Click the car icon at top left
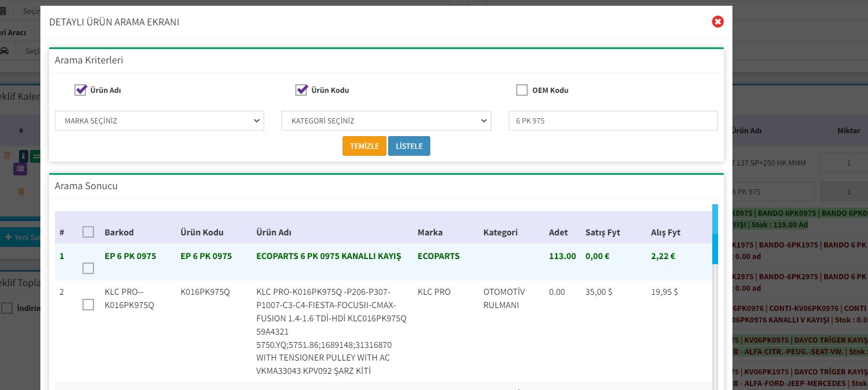 [x=5, y=51]
